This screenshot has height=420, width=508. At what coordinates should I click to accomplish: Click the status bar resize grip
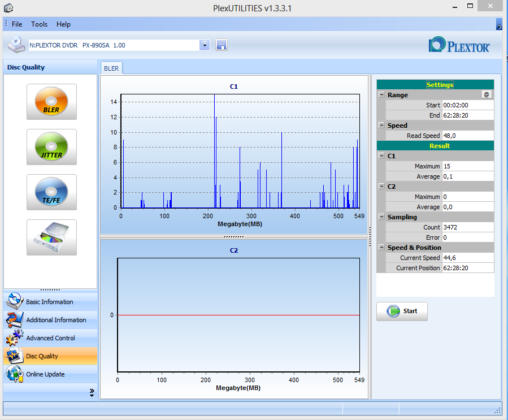coord(498,411)
